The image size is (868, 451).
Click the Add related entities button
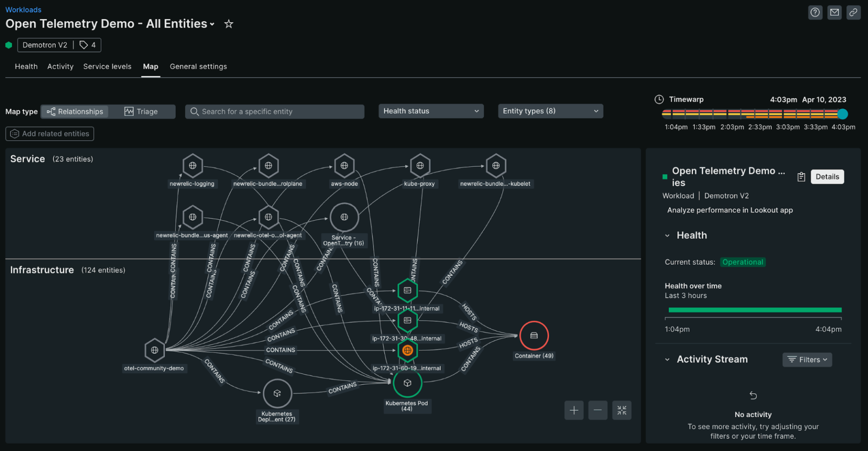pos(50,134)
